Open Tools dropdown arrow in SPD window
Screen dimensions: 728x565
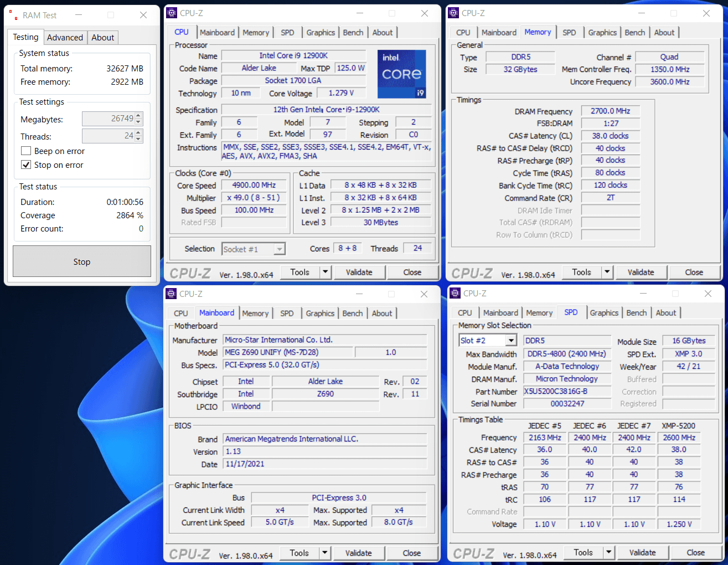pyautogui.click(x=609, y=553)
